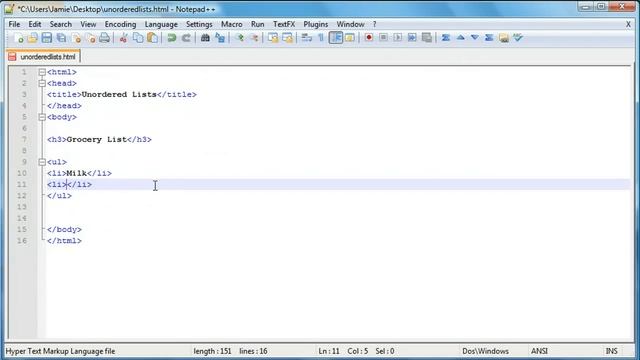
Task: Open the File menu
Action: point(14,24)
